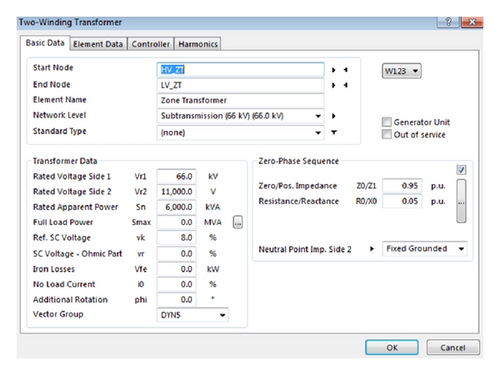The height and width of the screenshot is (375, 500).
Task: Click right arrow beside End Node field
Action: click(333, 85)
